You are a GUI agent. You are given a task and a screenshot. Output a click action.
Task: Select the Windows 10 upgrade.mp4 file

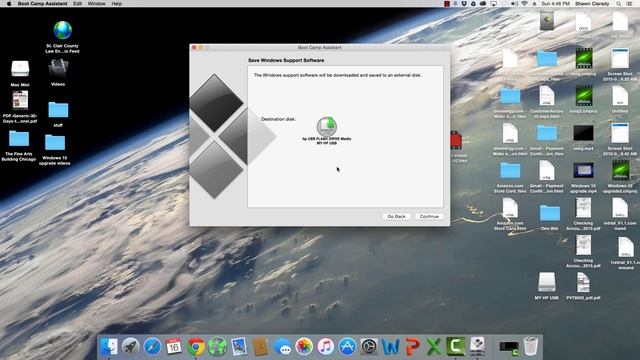point(583,177)
